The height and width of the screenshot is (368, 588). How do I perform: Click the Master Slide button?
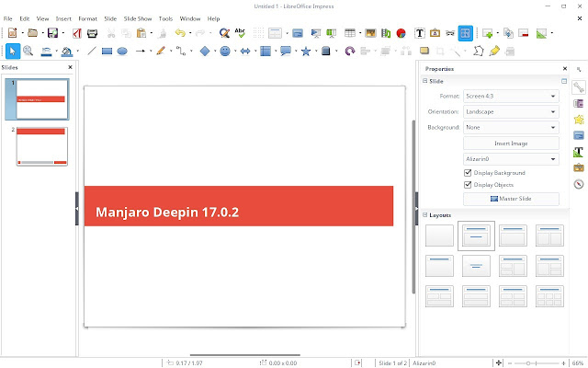pos(511,199)
